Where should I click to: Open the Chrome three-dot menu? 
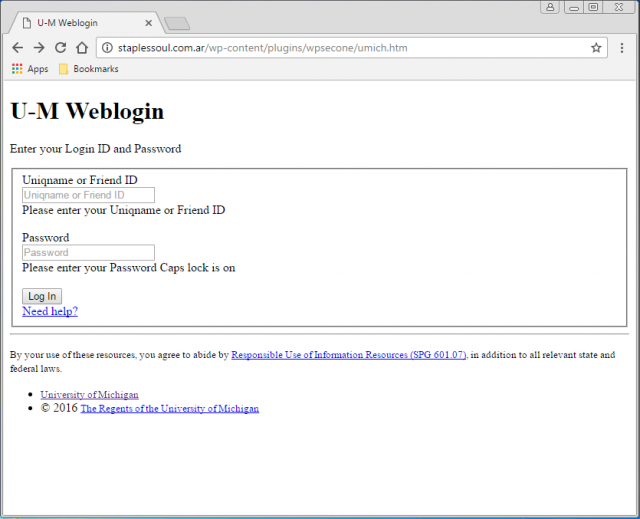(x=622, y=48)
